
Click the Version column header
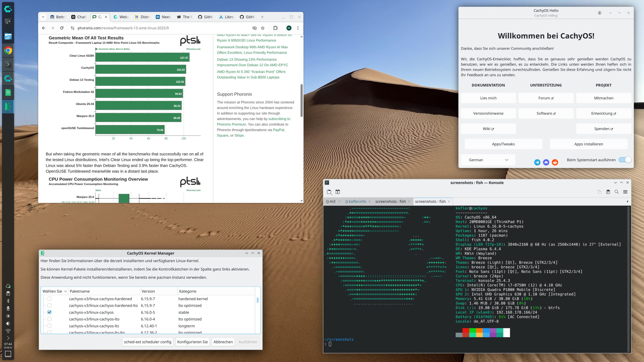[158, 291]
